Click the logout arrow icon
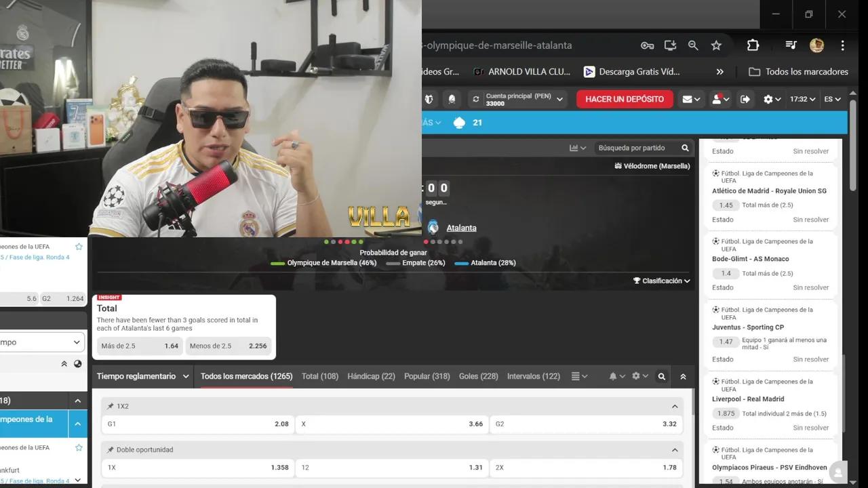868x488 pixels. (x=745, y=99)
